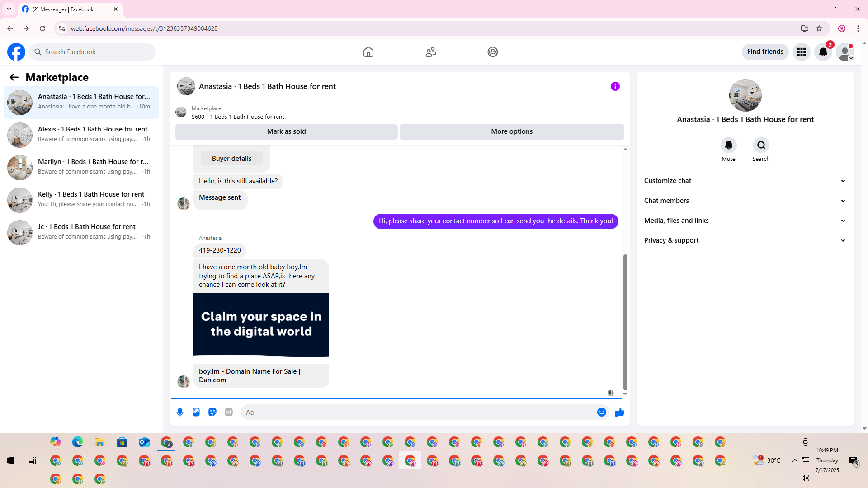Open Chrome tab search dropdown arrow
This screenshot has width=868, height=488.
click(x=9, y=9)
